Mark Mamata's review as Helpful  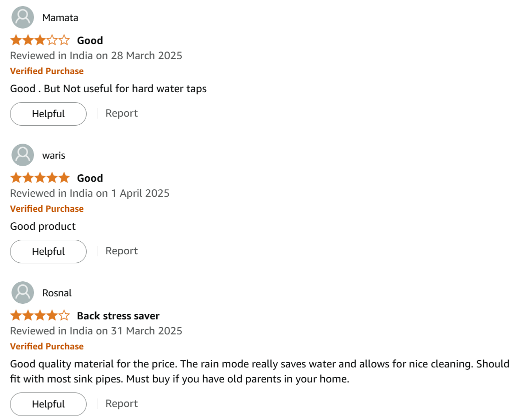pos(49,114)
